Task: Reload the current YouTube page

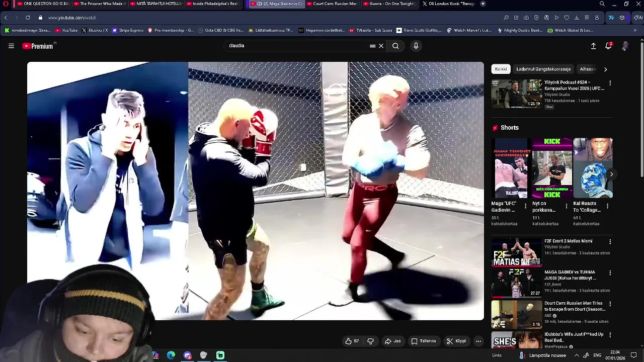Action: coord(28,18)
